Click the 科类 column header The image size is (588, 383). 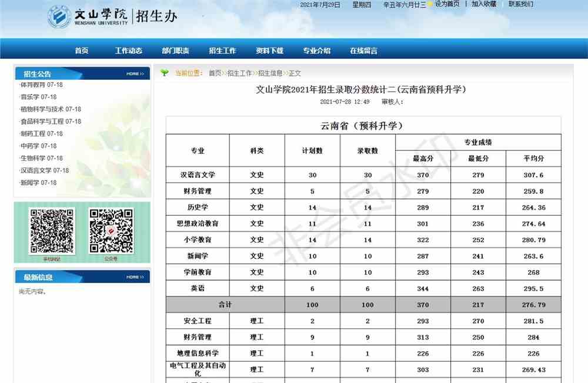click(x=257, y=150)
